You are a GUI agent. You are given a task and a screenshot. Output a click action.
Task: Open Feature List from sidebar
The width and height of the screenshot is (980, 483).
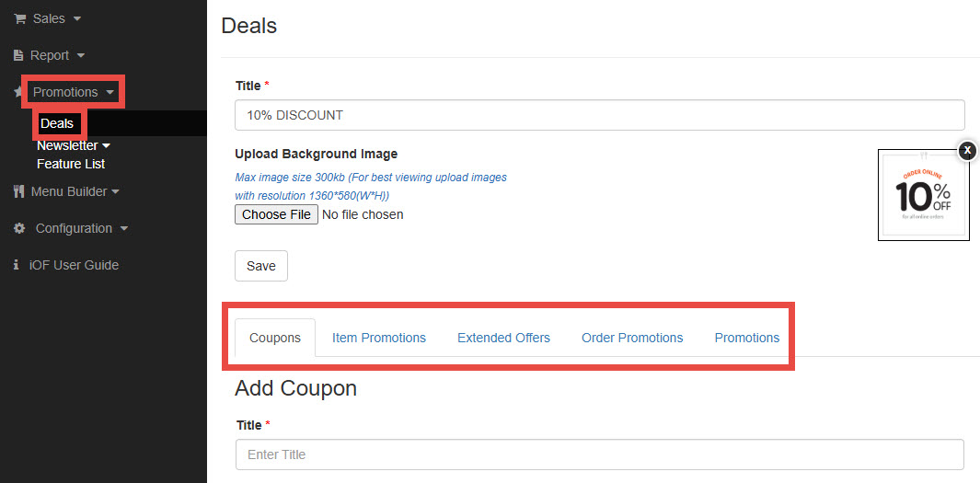coord(71,164)
